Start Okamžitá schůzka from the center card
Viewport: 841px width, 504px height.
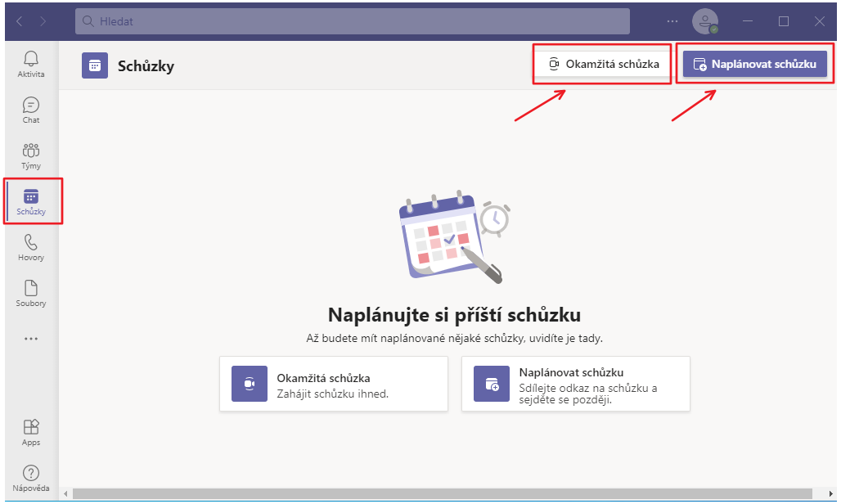[334, 384]
